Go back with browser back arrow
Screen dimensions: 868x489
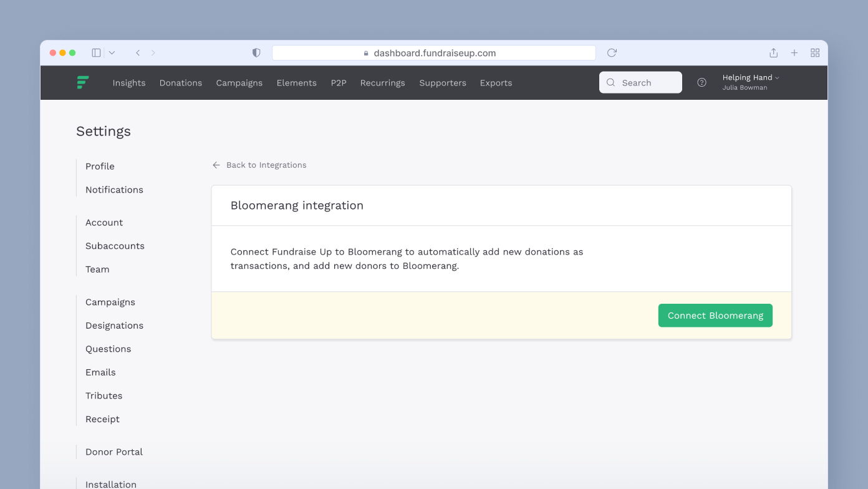point(138,53)
